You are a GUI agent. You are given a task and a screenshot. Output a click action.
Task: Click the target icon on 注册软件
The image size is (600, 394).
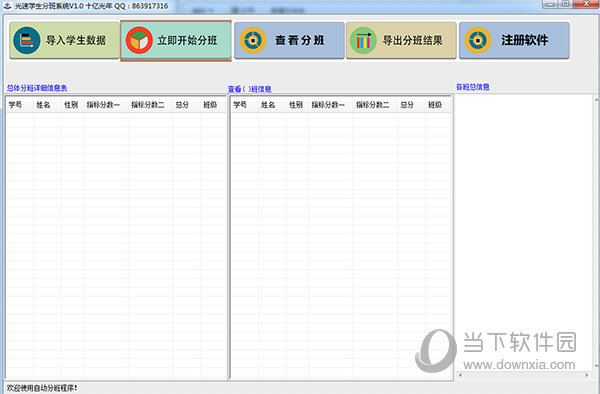(478, 40)
